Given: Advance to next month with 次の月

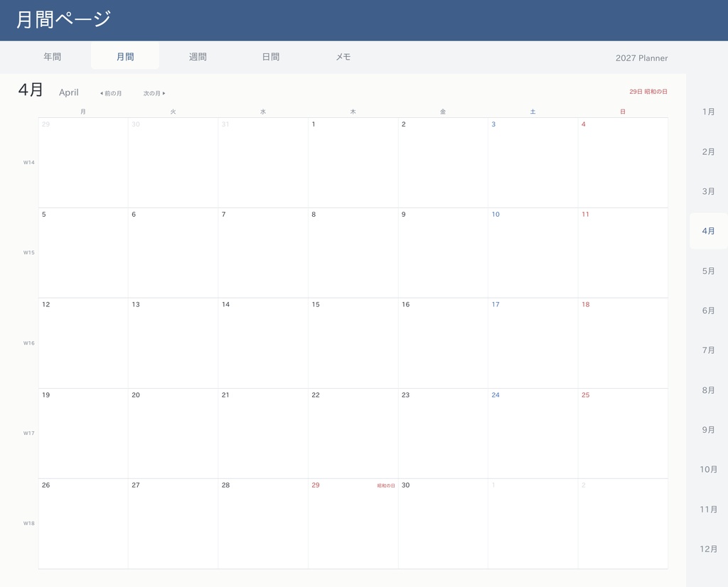Looking at the screenshot, I should 154,93.
